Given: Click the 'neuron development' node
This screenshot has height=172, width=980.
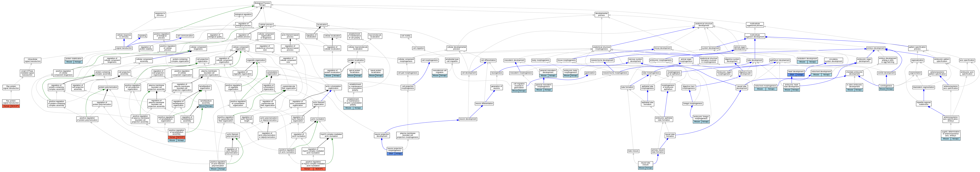Looking at the screenshot, I should click(x=468, y=119).
